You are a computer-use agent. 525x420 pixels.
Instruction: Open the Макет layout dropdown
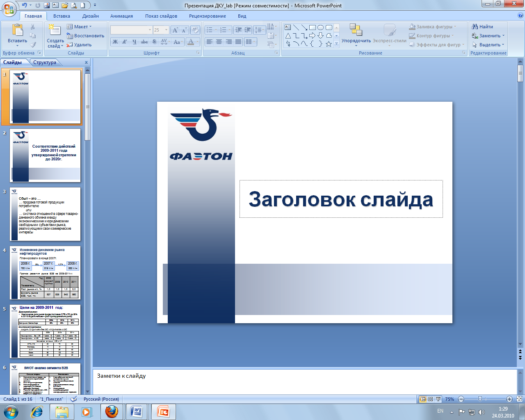[80, 27]
